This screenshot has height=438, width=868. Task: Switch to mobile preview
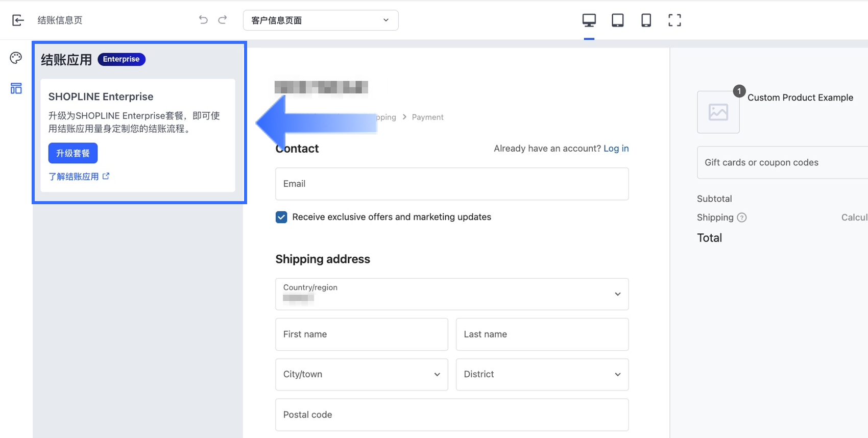[646, 20]
